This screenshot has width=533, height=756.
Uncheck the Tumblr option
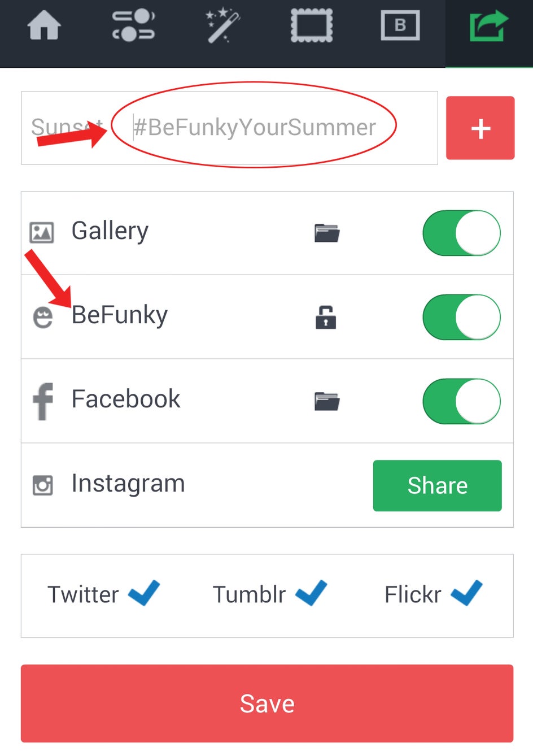pyautogui.click(x=311, y=593)
